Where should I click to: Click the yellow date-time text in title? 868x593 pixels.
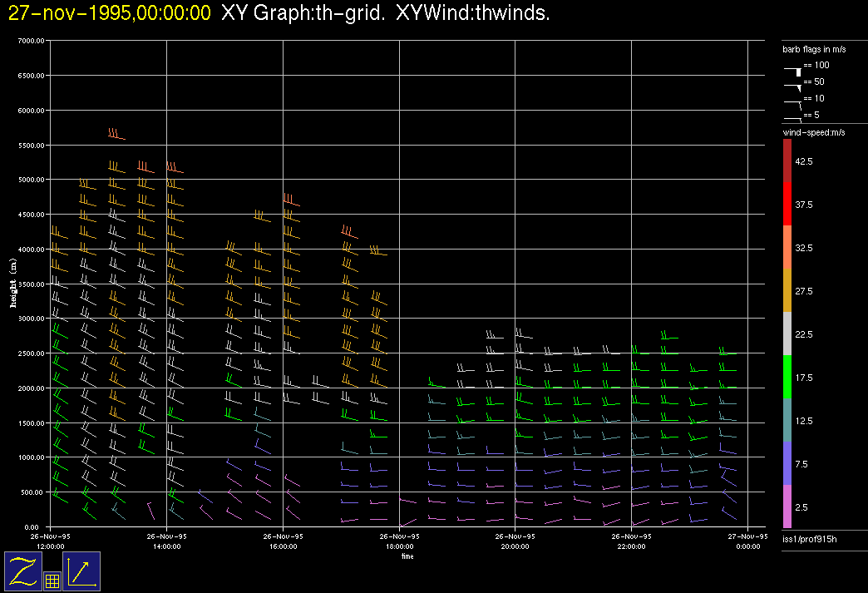click(109, 13)
